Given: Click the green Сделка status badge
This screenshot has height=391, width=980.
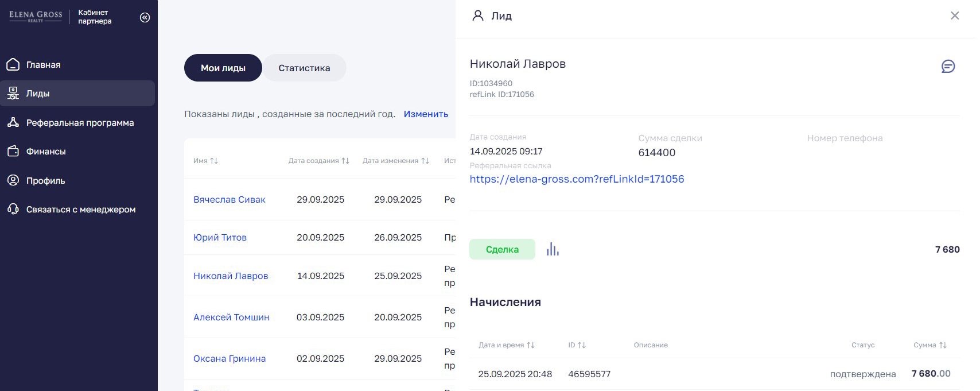Looking at the screenshot, I should click(x=502, y=249).
